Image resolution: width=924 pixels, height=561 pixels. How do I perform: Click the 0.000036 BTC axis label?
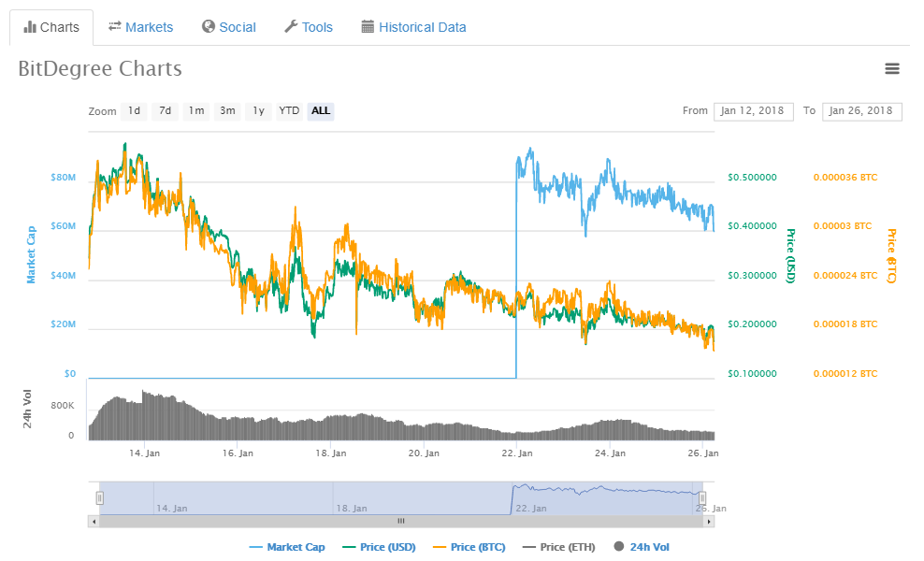845,178
